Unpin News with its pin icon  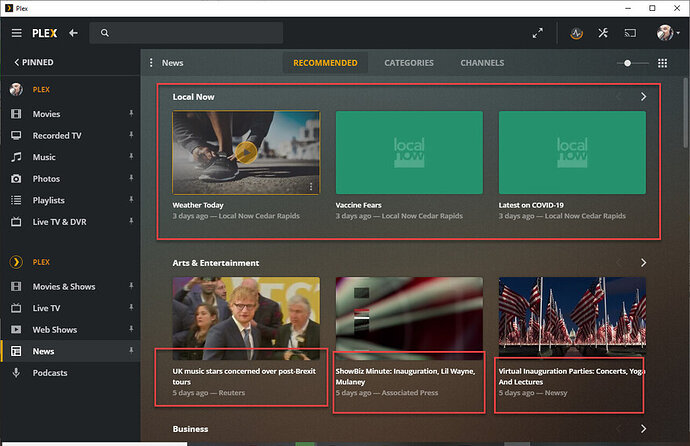pos(131,351)
